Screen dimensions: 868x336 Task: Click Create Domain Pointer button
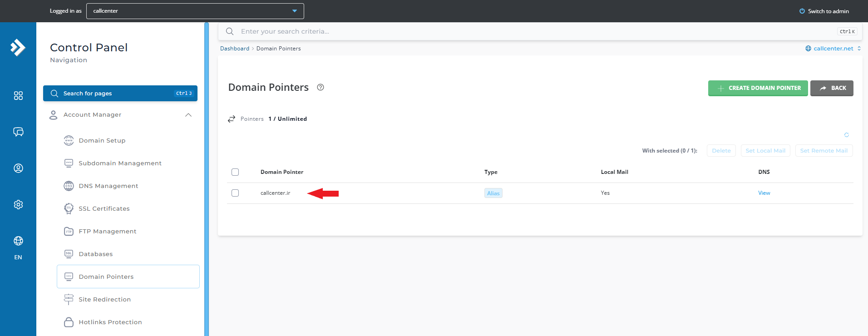pos(758,88)
